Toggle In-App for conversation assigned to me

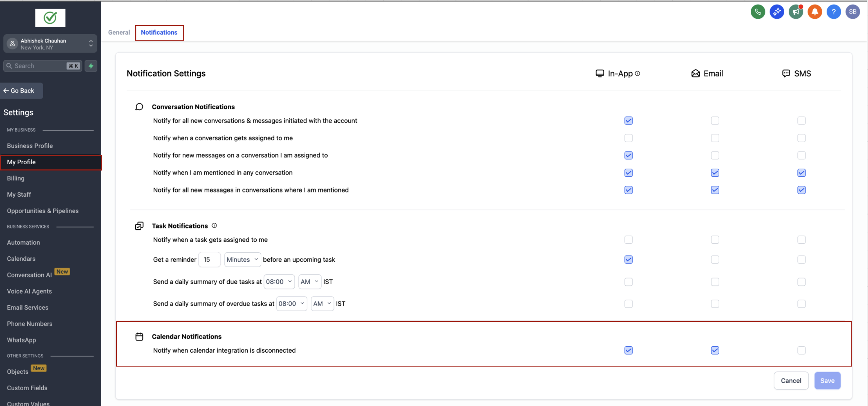tap(628, 138)
